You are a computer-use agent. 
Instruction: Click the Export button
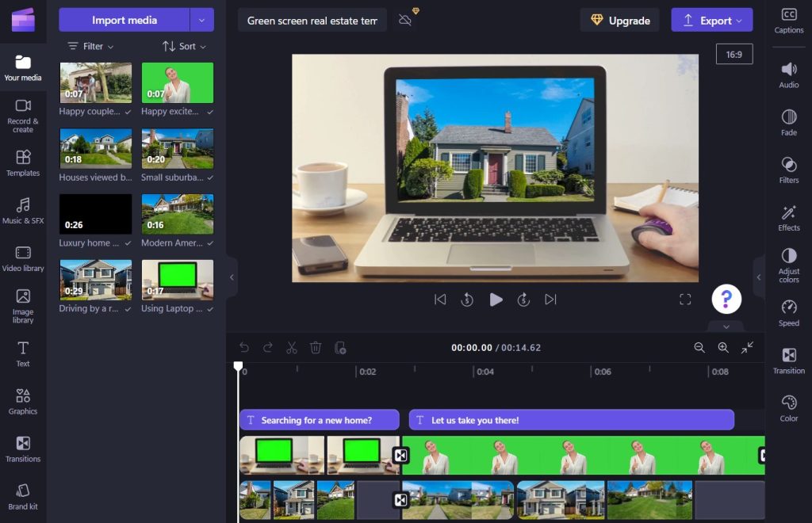coord(711,20)
